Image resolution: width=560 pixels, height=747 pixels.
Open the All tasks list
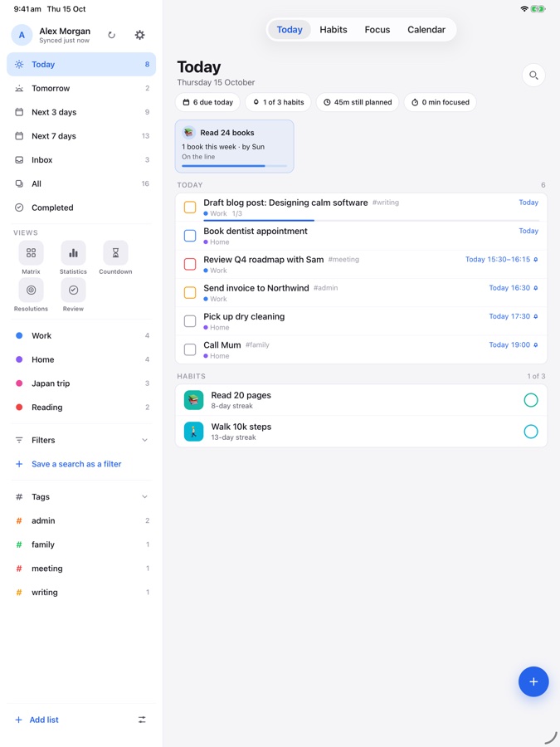[81, 183]
